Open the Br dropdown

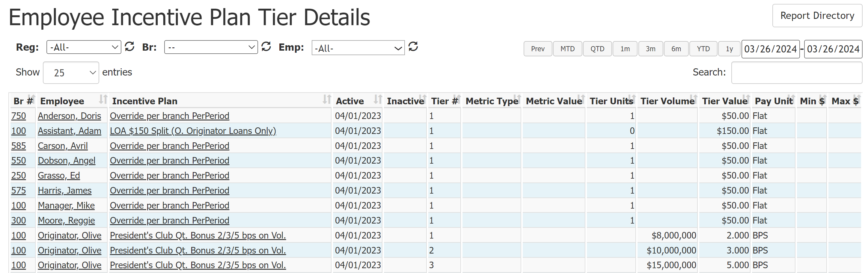[x=211, y=47]
